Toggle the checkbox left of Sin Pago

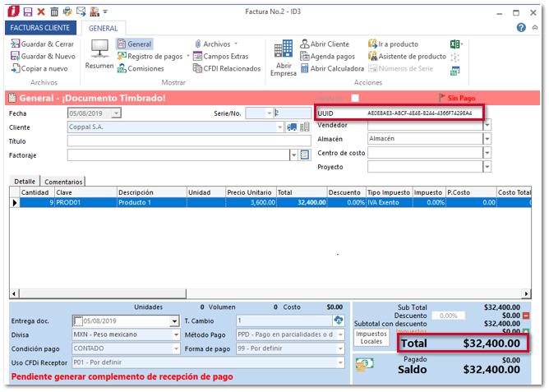pyautogui.click(x=355, y=98)
